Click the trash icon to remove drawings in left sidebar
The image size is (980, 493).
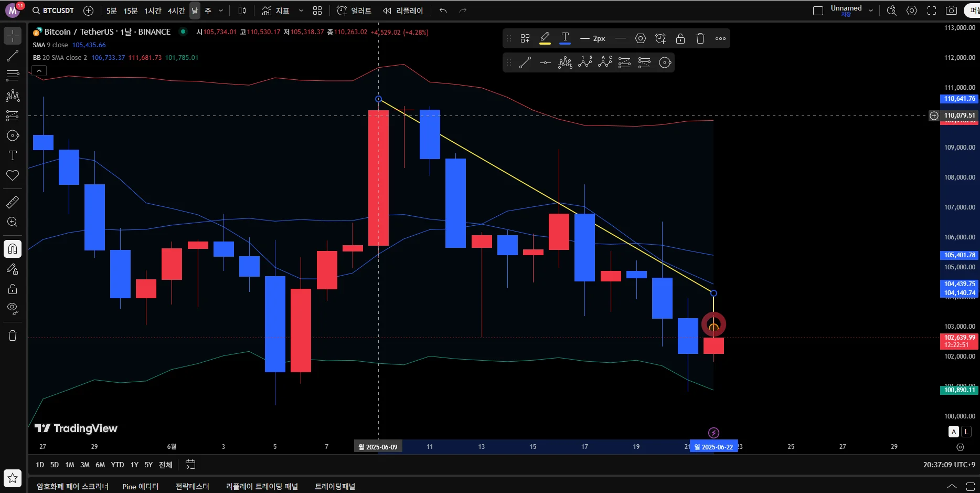(x=13, y=335)
